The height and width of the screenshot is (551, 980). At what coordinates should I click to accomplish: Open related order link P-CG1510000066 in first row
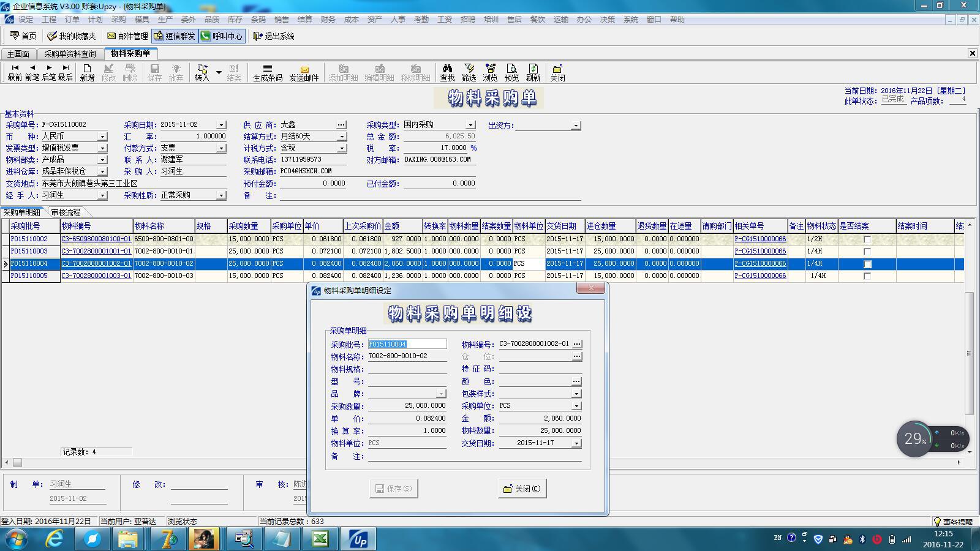coord(760,239)
